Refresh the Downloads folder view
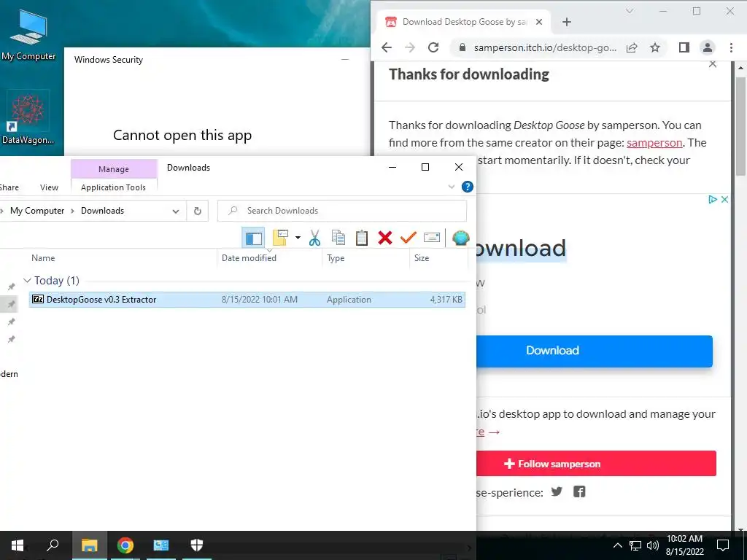Screen dimensions: 747x560 coord(197,211)
